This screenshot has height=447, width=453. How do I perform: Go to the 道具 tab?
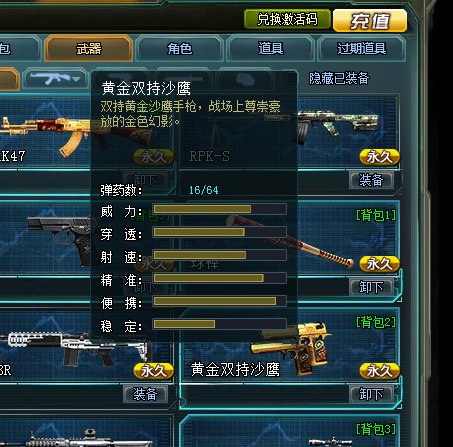[x=271, y=49]
